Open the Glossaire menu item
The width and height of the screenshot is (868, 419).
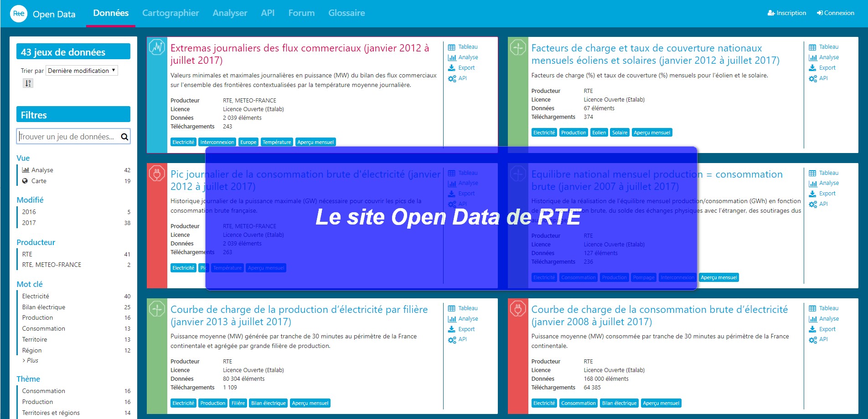click(x=346, y=13)
